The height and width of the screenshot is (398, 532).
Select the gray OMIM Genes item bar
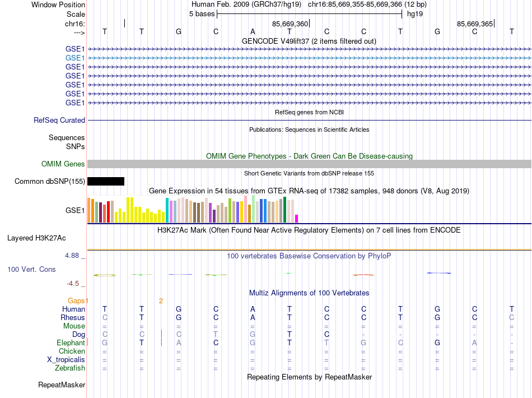309,164
